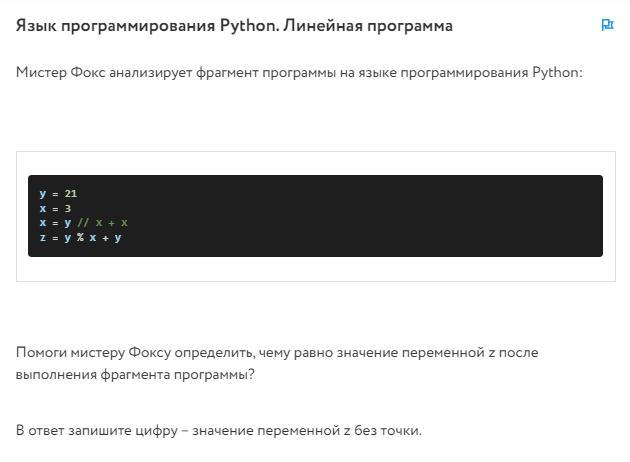Click the Mister Fox intro sentence

click(x=298, y=73)
